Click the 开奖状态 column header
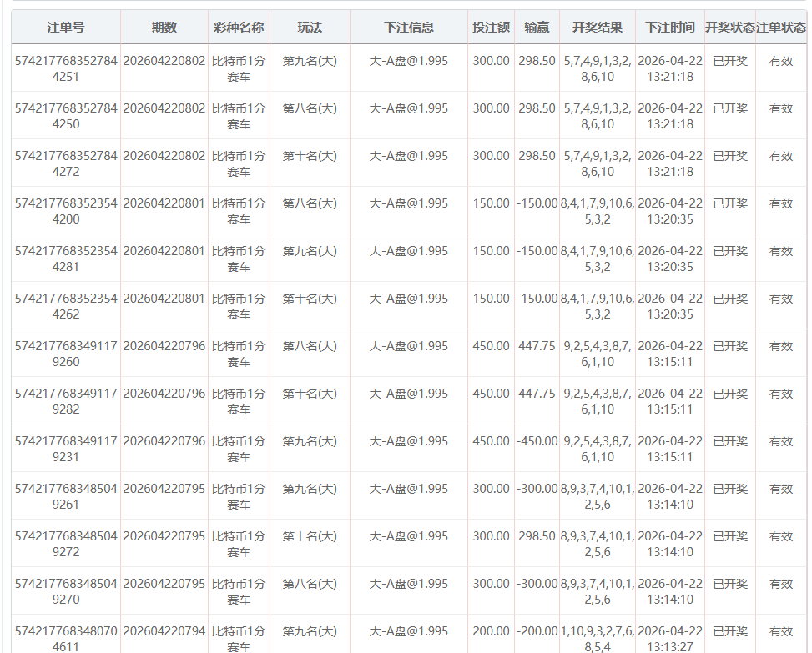Image resolution: width=812 pixels, height=653 pixels. point(729,28)
